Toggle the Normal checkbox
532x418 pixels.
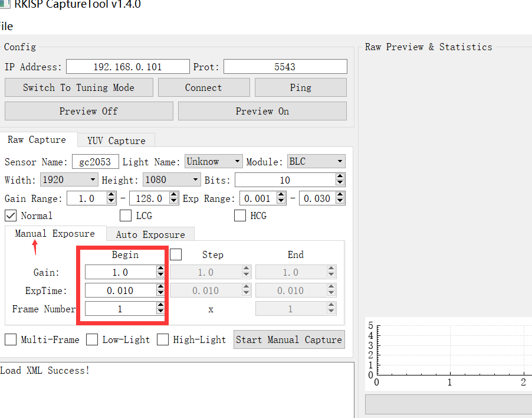[x=10, y=215]
